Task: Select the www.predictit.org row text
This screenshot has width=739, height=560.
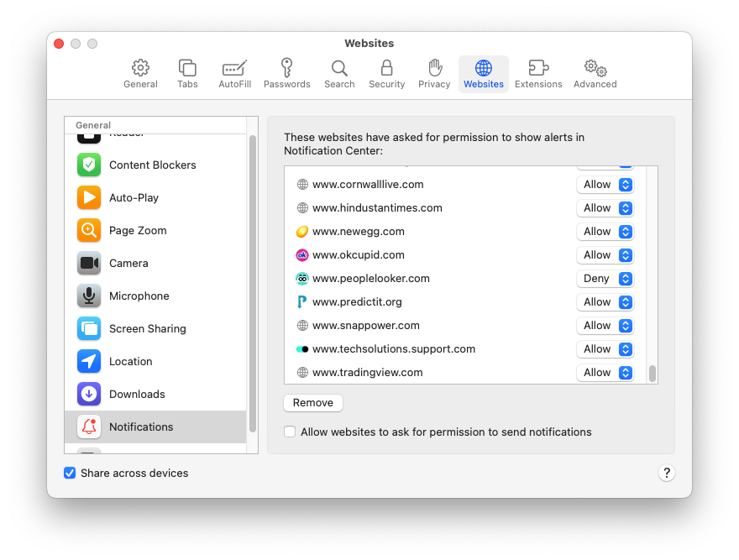Action: click(x=357, y=301)
